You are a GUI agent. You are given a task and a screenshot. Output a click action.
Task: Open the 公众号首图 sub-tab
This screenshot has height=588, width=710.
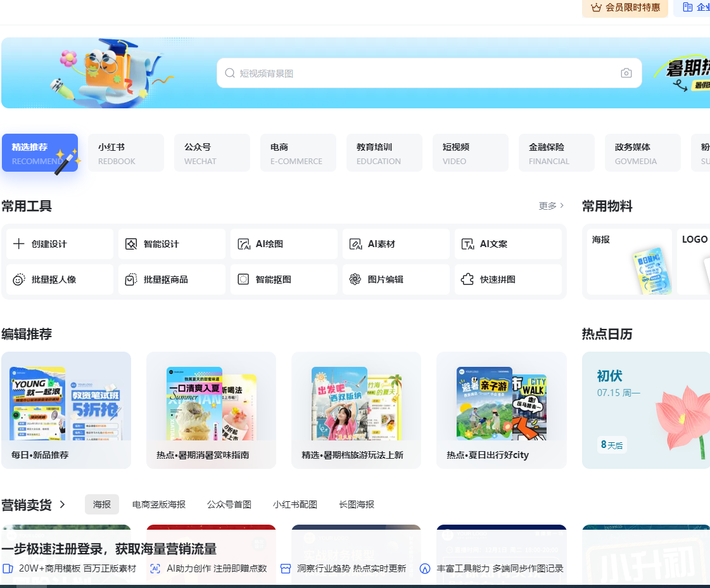(x=229, y=504)
